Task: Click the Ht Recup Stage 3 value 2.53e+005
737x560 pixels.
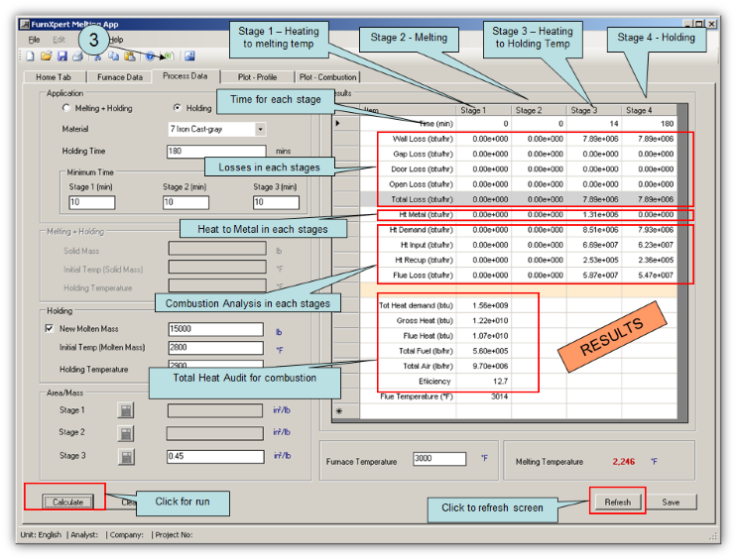Action: (x=594, y=260)
